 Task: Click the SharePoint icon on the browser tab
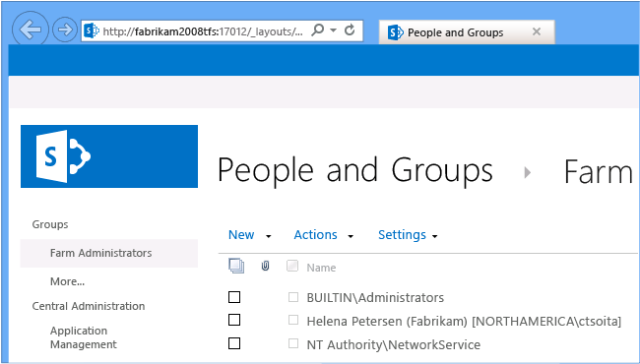coord(395,32)
